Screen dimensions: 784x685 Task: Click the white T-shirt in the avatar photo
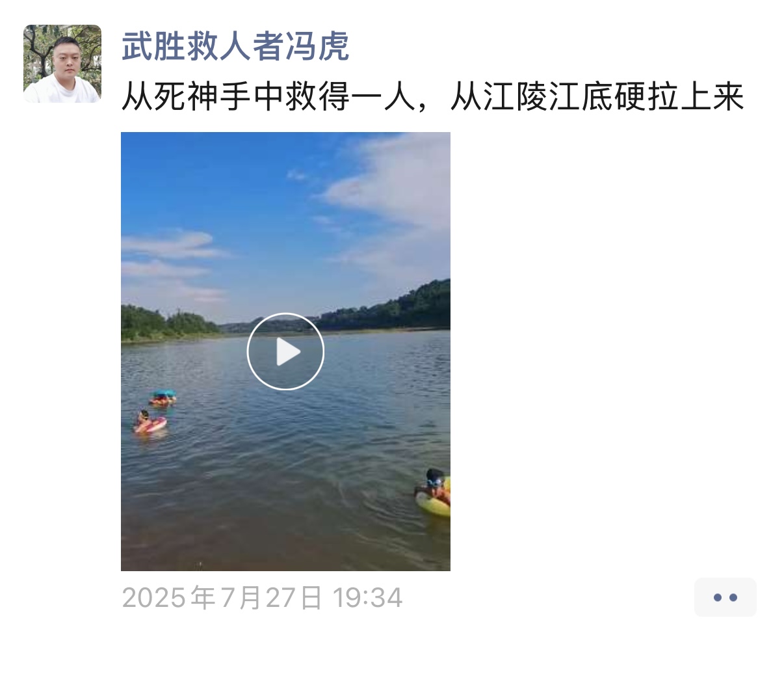[x=62, y=90]
